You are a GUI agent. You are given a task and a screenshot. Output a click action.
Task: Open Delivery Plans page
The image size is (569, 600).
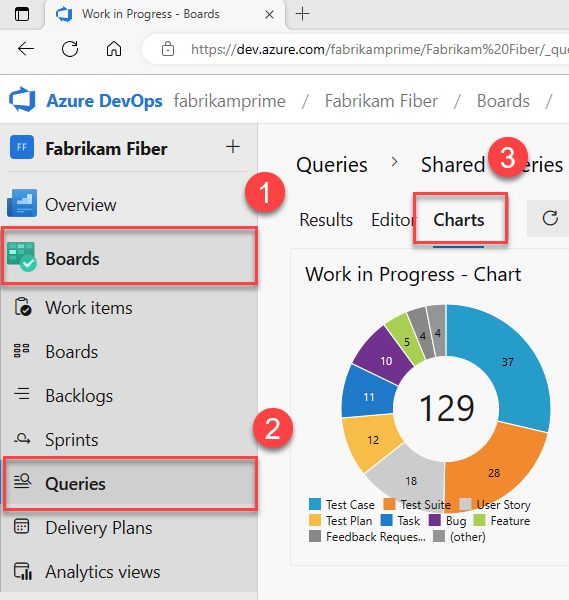[x=129, y=528]
